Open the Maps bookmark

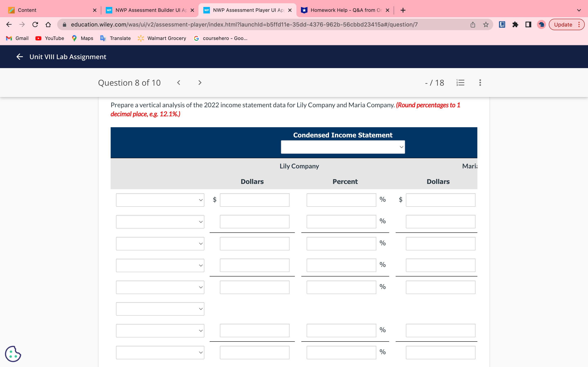(82, 38)
